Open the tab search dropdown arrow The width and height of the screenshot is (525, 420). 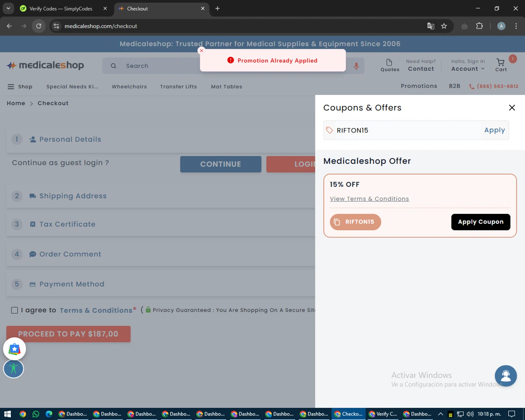point(8,8)
